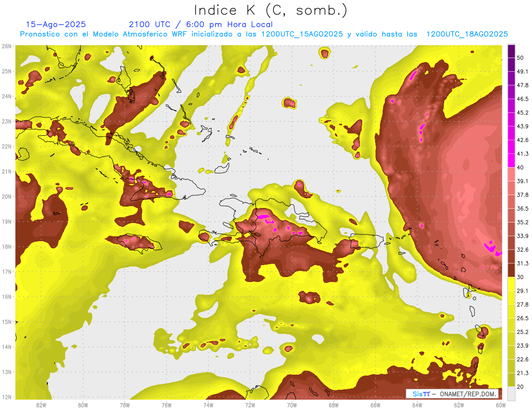
Task: Click the 26N latitude axis label
Action: tap(7, 46)
